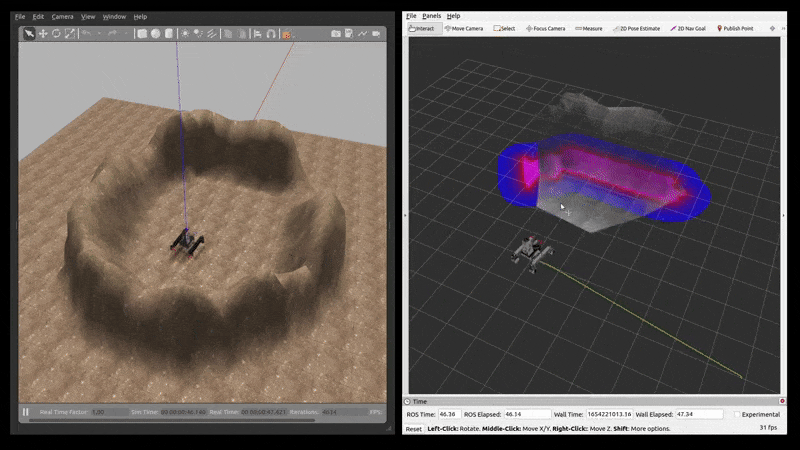Select the 2D Pose Estimate tool
Image resolution: width=800 pixels, height=450 pixels.
coord(636,29)
